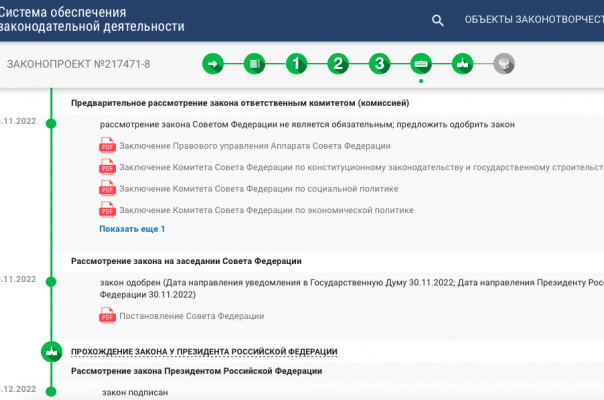Open ОБЪЕКТЫ ЗАКОНОТВОРЧЕСТВА menu
The height and width of the screenshot is (400, 604).
(534, 20)
